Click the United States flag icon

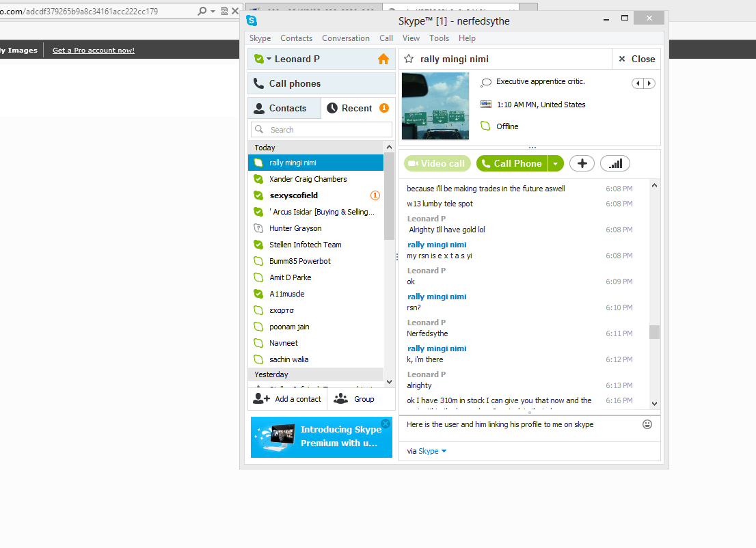(x=486, y=105)
